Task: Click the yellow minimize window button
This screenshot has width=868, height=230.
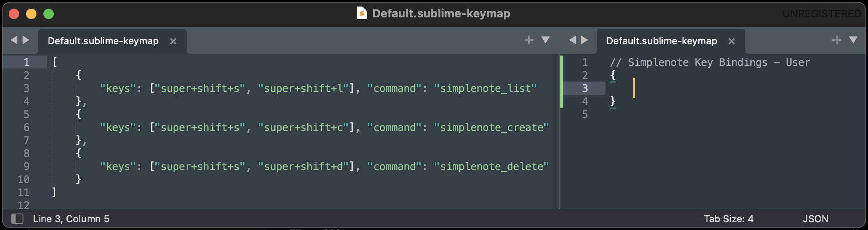Action: (31, 14)
